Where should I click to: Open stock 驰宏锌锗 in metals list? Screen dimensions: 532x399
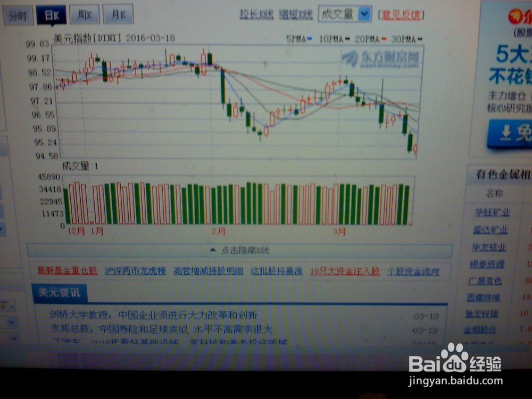tap(481, 314)
